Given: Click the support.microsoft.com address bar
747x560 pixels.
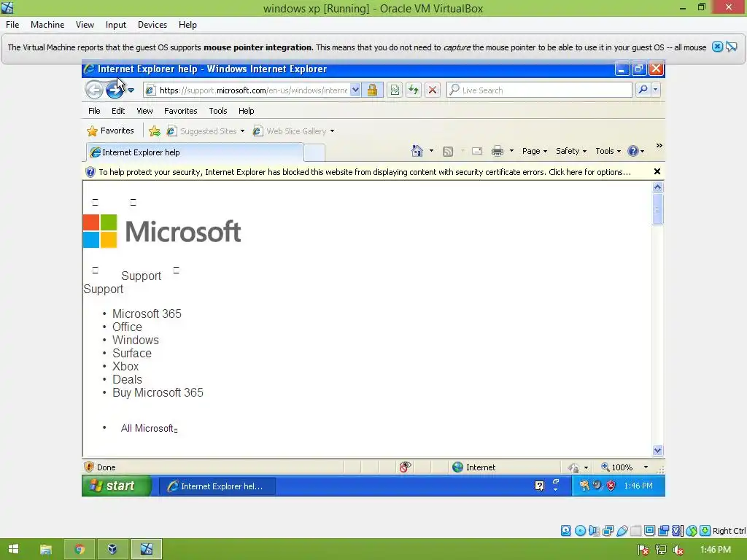Looking at the screenshot, I should coord(252,90).
